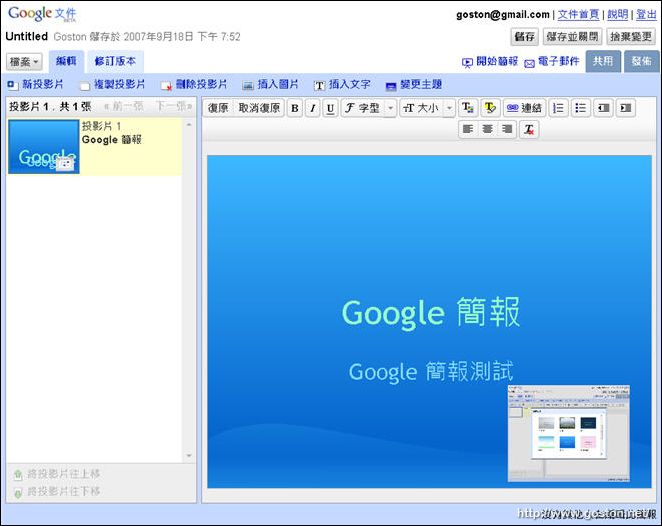
Task: Click the Link (連結) button
Action: coord(524,108)
